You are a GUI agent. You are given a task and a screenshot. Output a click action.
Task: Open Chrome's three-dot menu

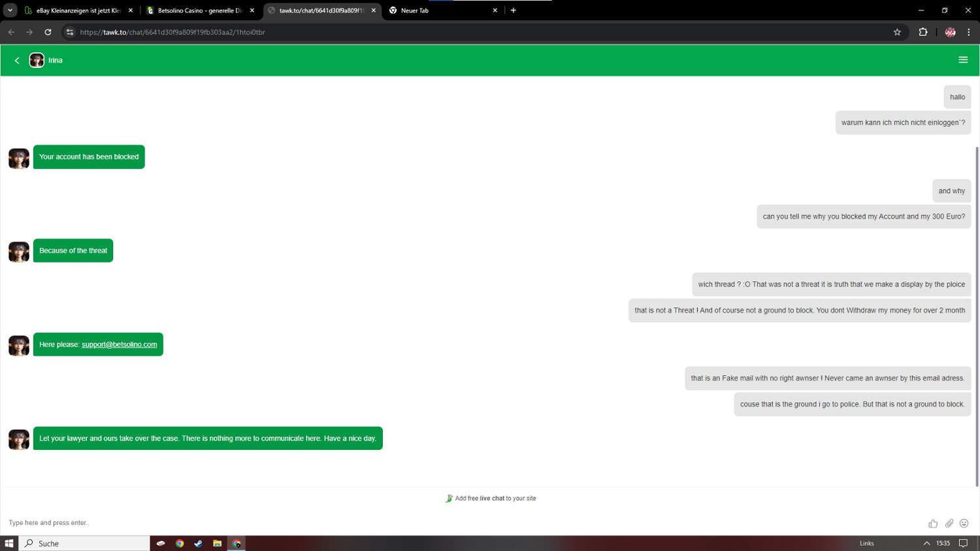[x=968, y=32]
